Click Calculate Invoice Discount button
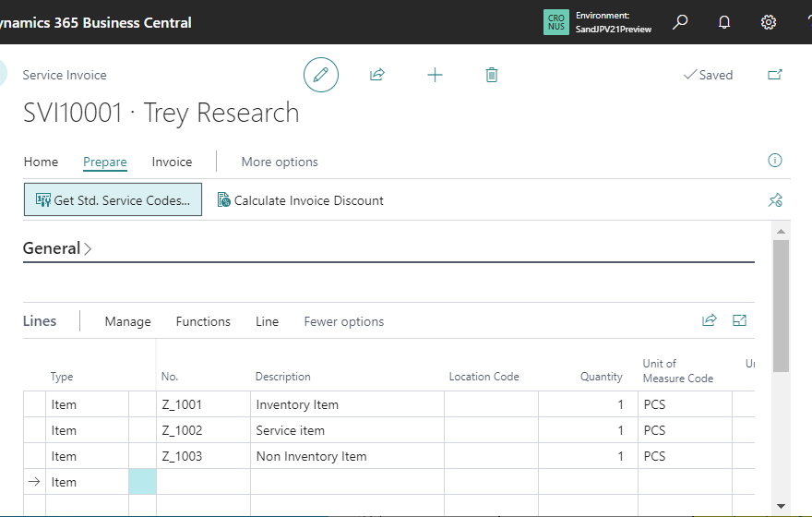This screenshot has height=517, width=812. tap(301, 200)
